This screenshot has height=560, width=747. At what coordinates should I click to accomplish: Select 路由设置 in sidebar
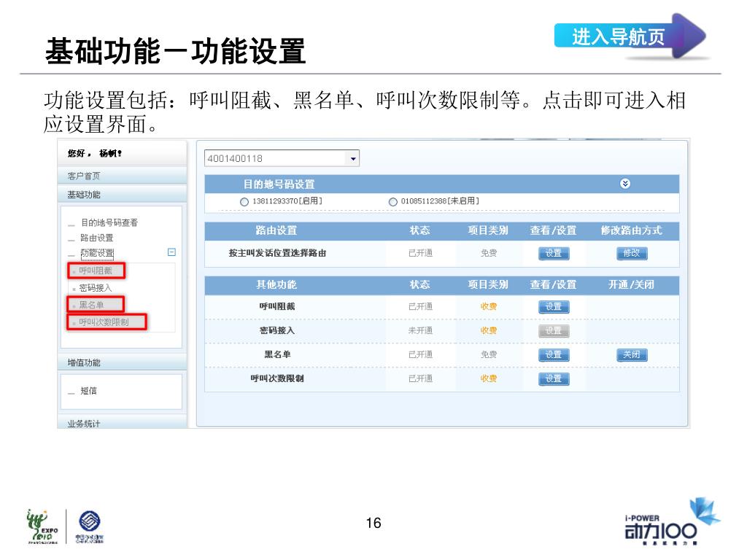coord(97,238)
